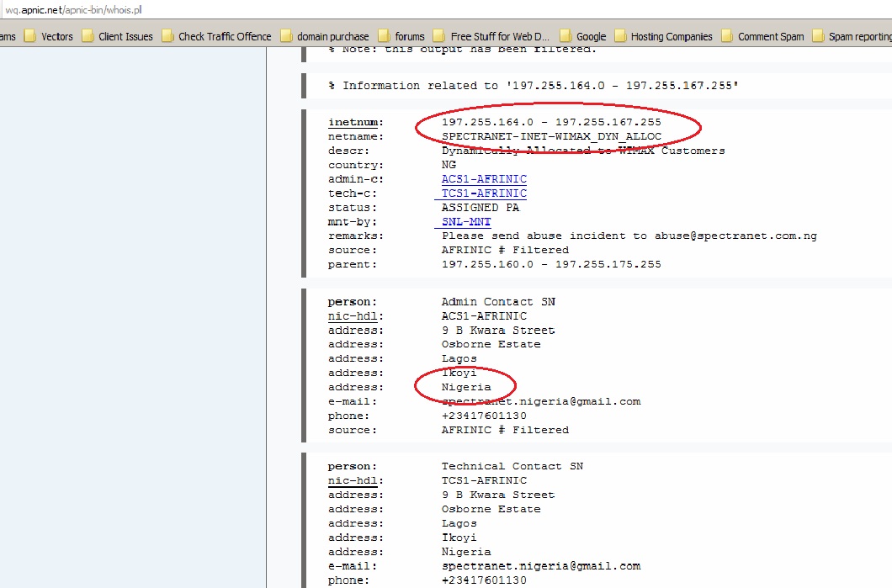Click the circled Nigeria address text
This screenshot has width=892, height=588.
[x=465, y=387]
